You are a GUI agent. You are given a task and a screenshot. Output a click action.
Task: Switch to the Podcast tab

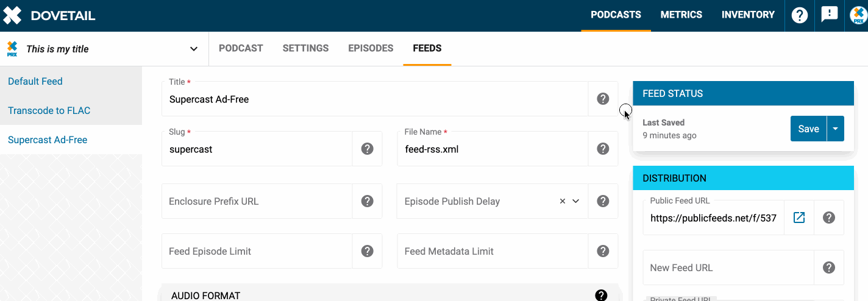point(241,49)
